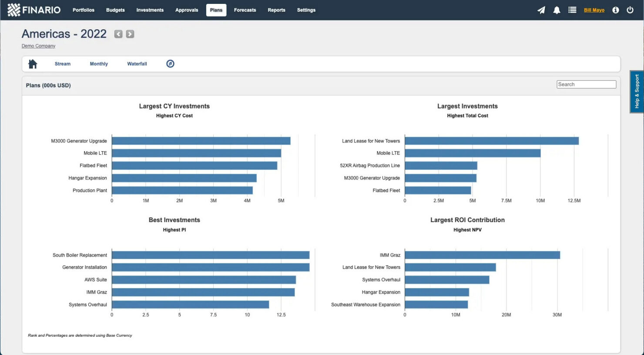This screenshot has height=355, width=644.
Task: Open the Demo Company link
Action: click(38, 46)
